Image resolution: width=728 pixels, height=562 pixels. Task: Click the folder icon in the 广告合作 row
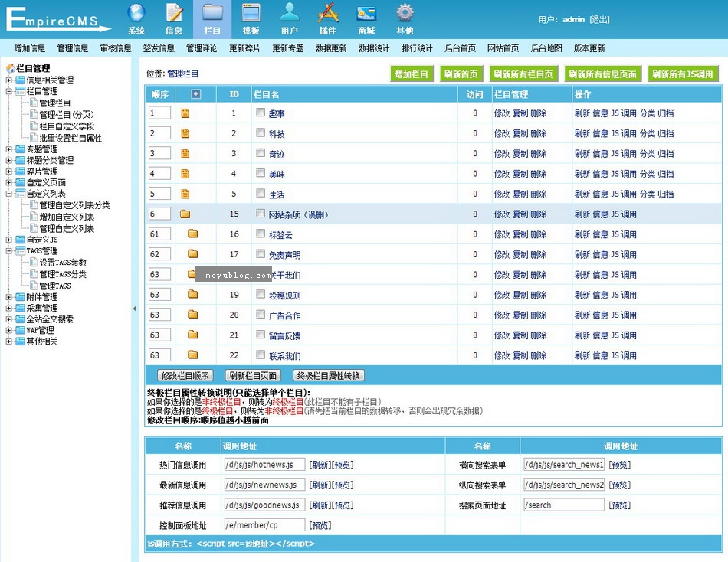click(192, 315)
